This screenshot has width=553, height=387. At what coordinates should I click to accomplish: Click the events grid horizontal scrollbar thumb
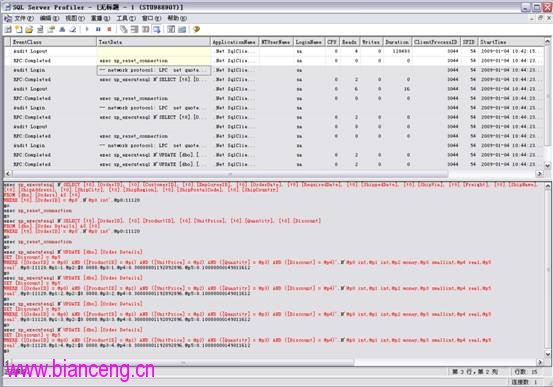[230, 174]
